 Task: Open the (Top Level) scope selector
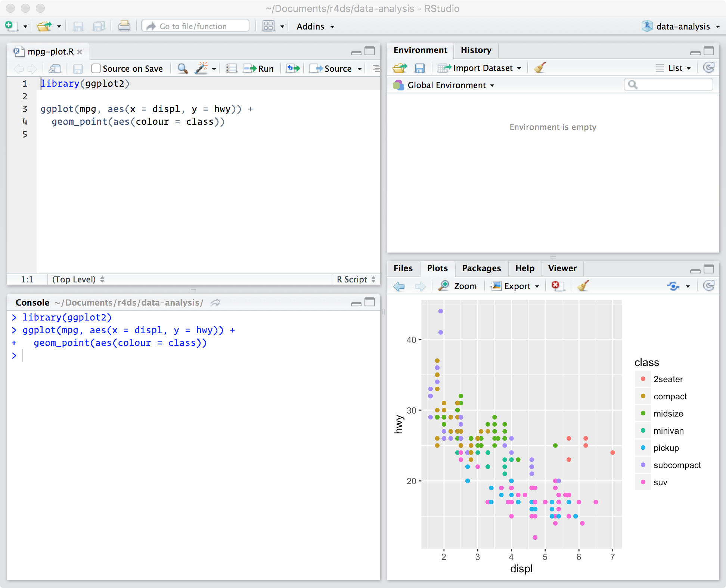pos(78,279)
